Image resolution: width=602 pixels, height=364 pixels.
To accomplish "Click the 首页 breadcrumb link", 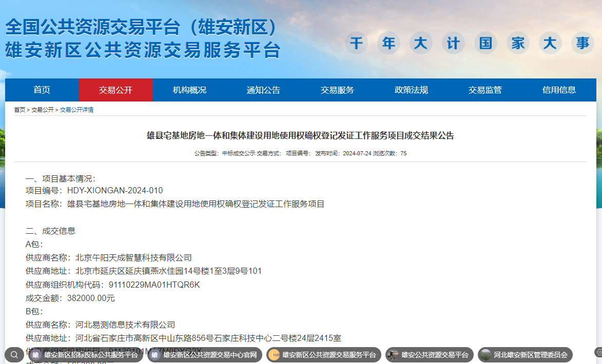I will pos(20,110).
